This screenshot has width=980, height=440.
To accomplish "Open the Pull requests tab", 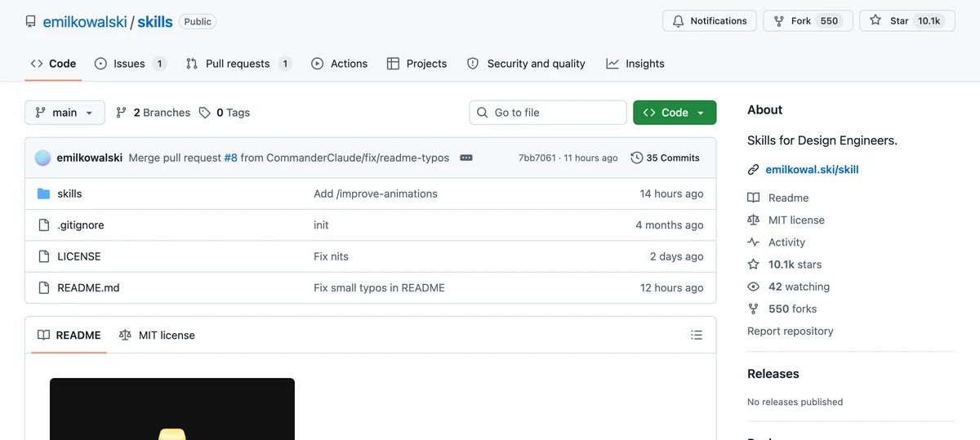I will pos(238,64).
